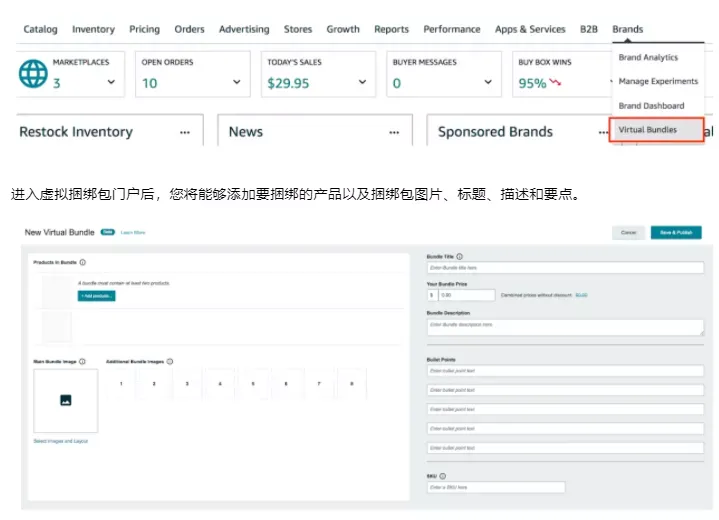Select additional bundle image slot 4
This screenshot has width=719, height=520.
point(220,383)
